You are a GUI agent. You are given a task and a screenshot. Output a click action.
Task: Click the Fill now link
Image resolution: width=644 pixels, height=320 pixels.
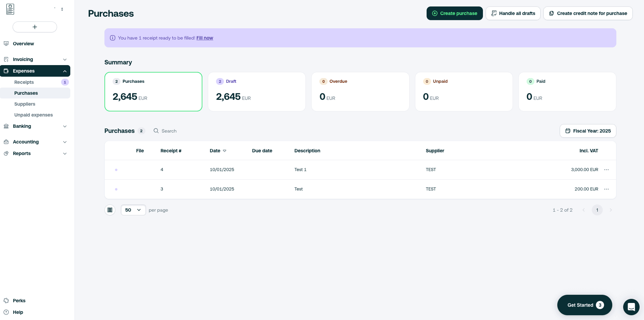click(205, 38)
